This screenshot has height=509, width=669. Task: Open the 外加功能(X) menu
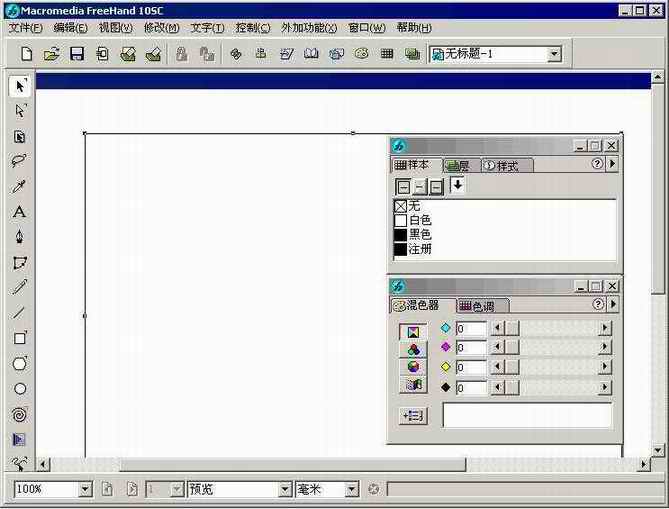click(309, 28)
